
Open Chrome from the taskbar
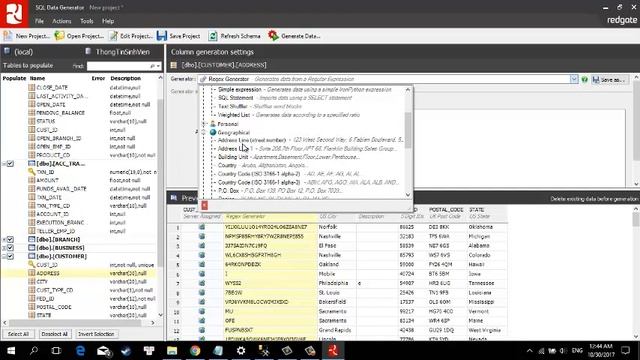click(195, 350)
